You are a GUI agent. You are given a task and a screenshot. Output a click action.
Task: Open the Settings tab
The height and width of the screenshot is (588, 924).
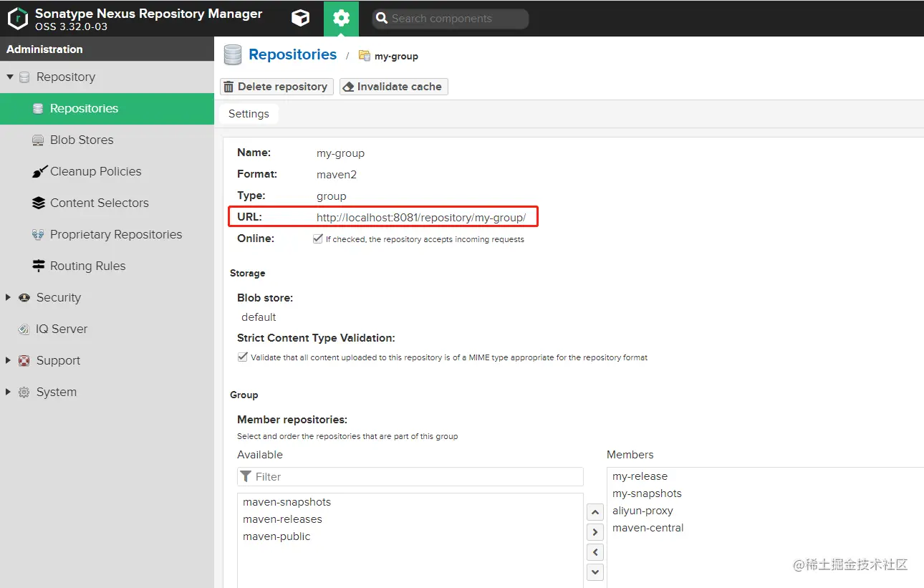pyautogui.click(x=249, y=114)
